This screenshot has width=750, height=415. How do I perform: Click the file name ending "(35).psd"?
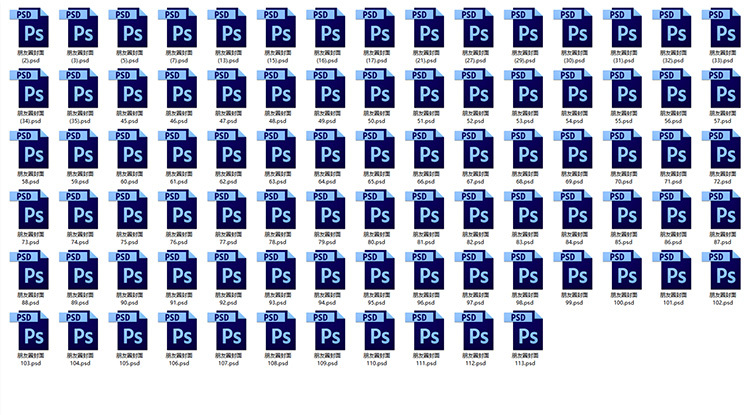click(80, 118)
